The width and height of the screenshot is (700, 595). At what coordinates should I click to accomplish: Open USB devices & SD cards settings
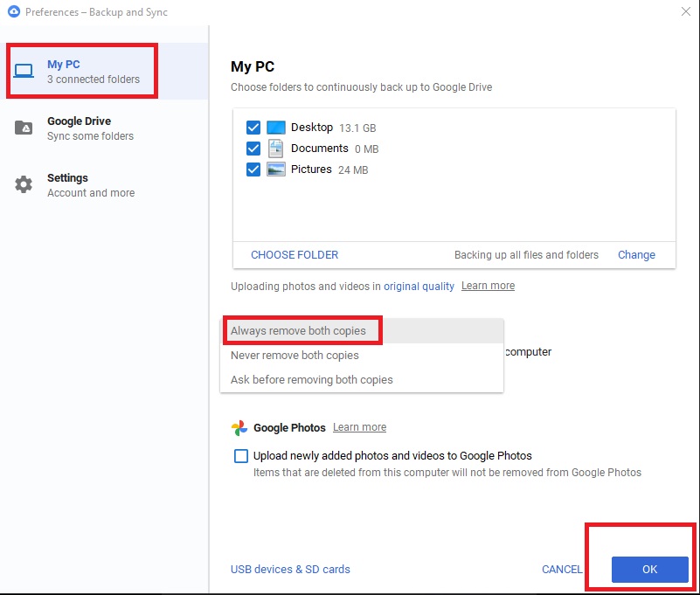[x=290, y=569]
